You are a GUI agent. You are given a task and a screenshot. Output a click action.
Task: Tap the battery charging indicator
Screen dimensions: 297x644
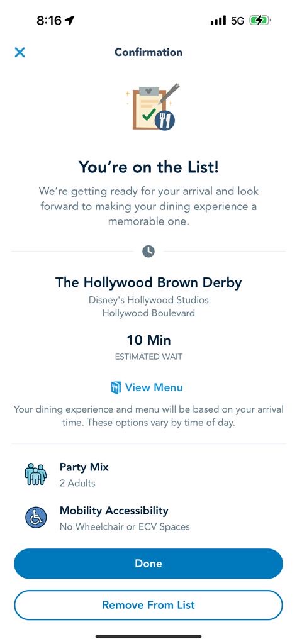click(x=260, y=21)
